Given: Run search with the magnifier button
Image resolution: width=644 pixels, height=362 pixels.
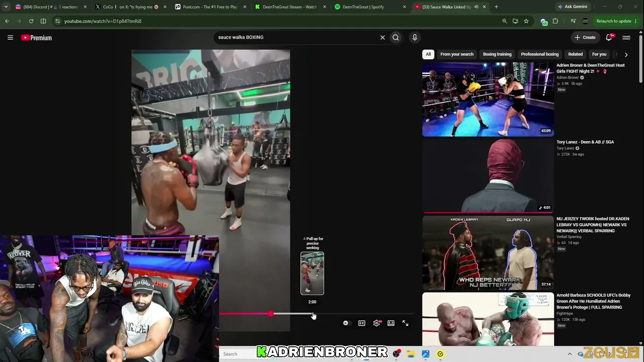Looking at the screenshot, I should tap(396, 37).
